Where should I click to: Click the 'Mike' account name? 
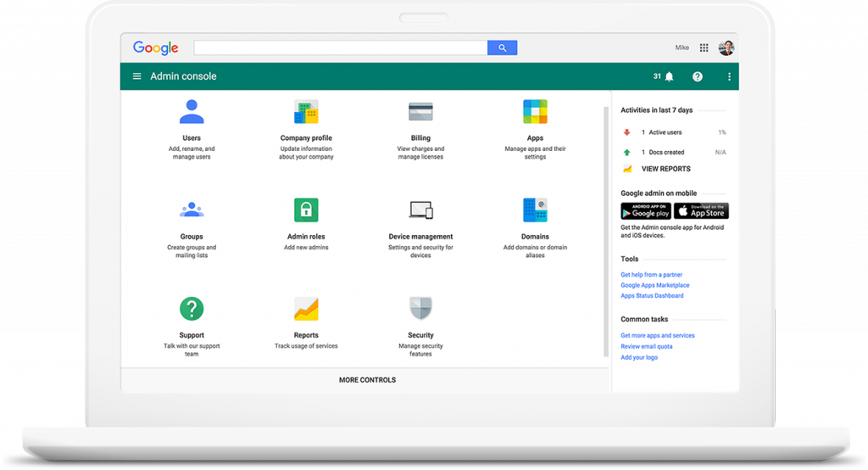pyautogui.click(x=682, y=48)
